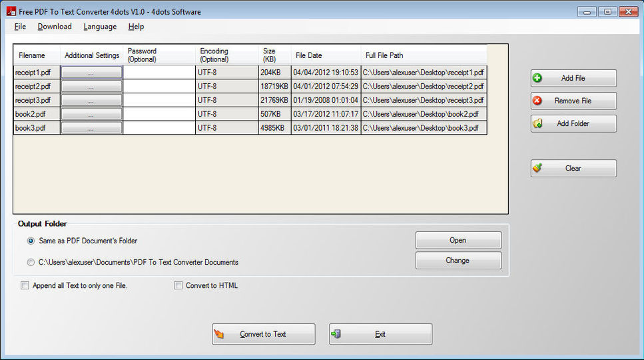This screenshot has width=644, height=360.
Task: Click the UTF-8 encoding cell for book3.pdf
Action: [x=227, y=128]
